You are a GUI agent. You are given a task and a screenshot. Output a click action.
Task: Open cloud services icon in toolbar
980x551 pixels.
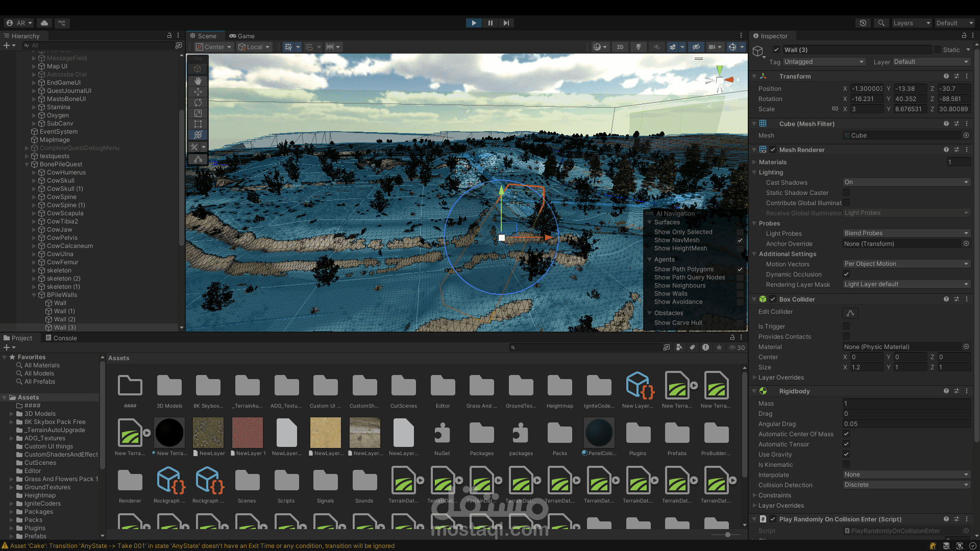tap(44, 23)
